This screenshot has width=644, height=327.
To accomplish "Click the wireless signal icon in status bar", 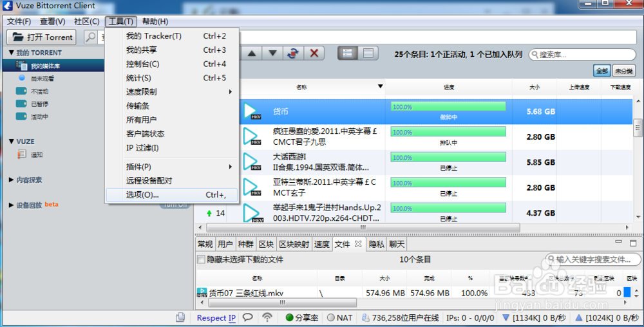I will tap(267, 317).
